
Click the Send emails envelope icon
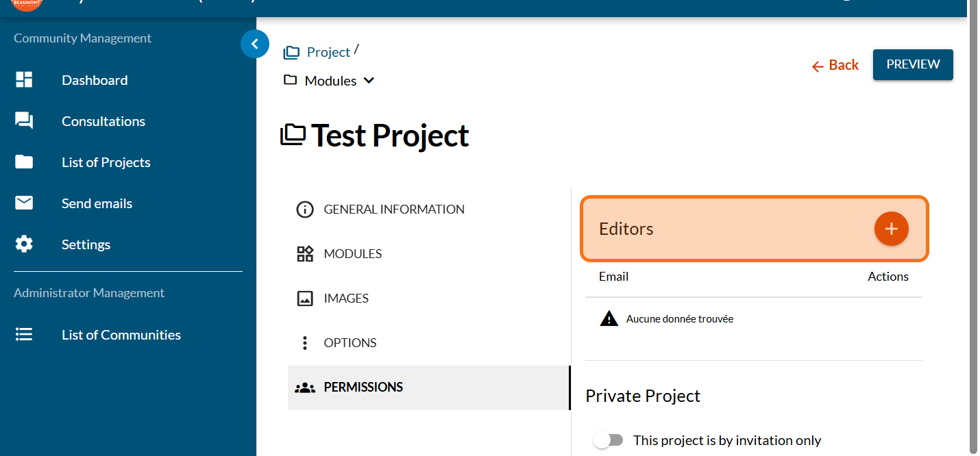(x=24, y=203)
